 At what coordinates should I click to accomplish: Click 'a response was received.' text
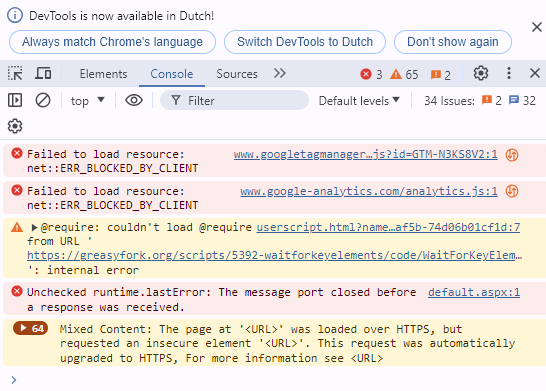point(106,307)
